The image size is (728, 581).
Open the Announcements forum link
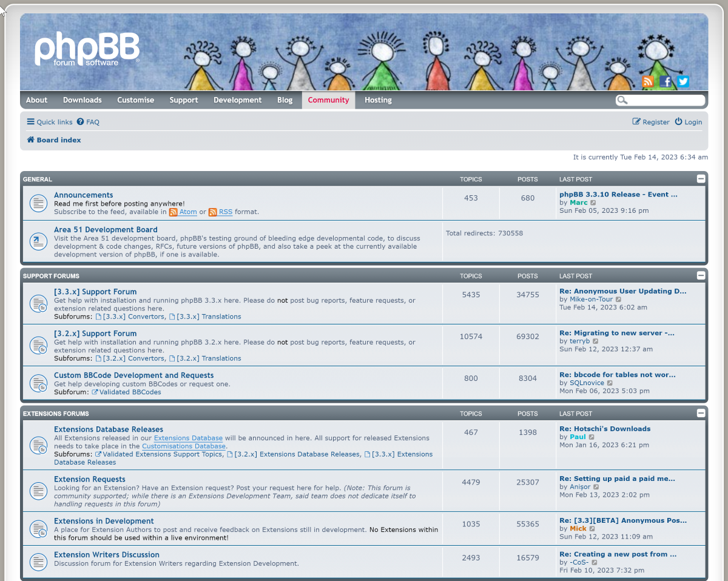(84, 195)
